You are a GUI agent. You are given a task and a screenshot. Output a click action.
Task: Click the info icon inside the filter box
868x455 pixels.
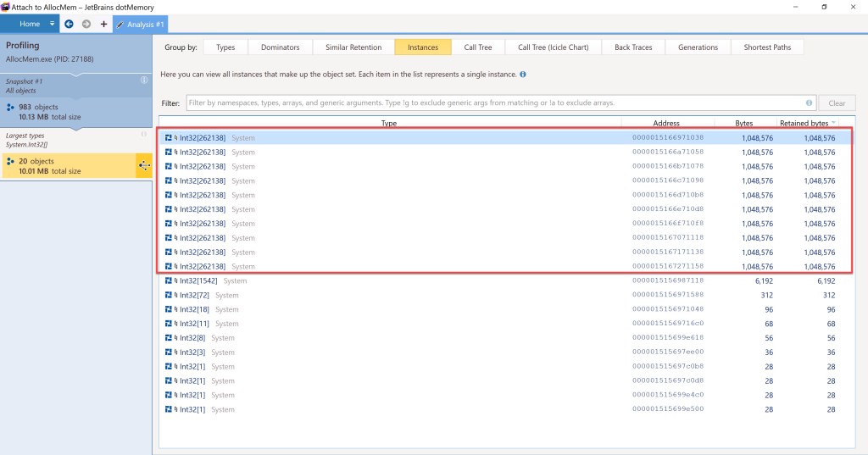point(810,103)
